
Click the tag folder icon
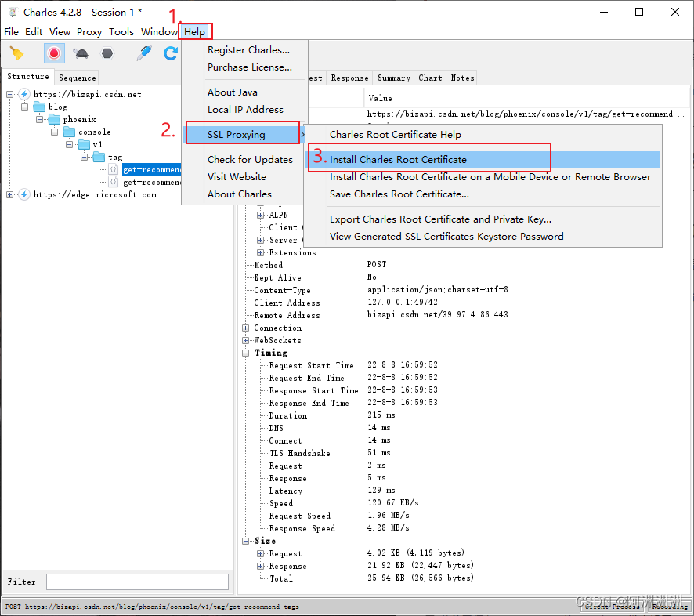point(99,158)
